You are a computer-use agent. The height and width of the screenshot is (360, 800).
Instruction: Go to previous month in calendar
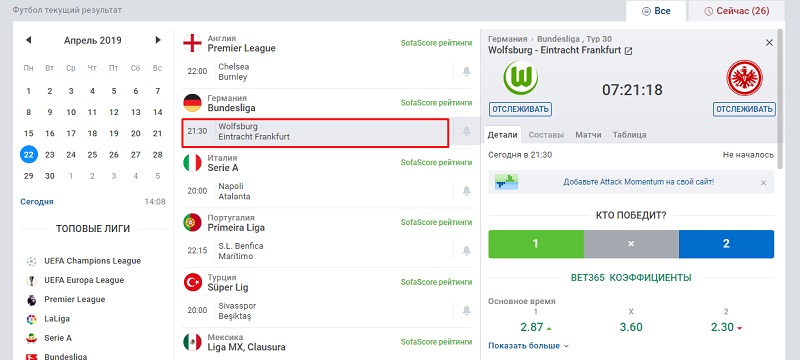pos(28,40)
